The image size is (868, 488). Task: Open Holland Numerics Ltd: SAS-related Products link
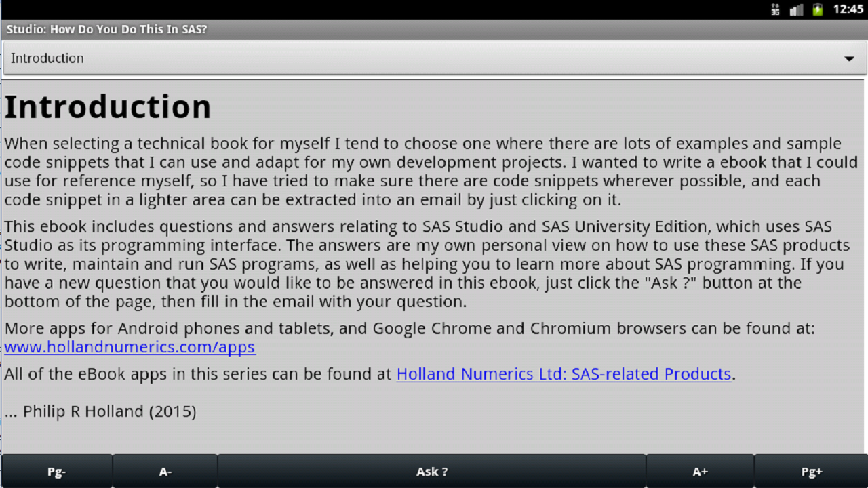(564, 374)
